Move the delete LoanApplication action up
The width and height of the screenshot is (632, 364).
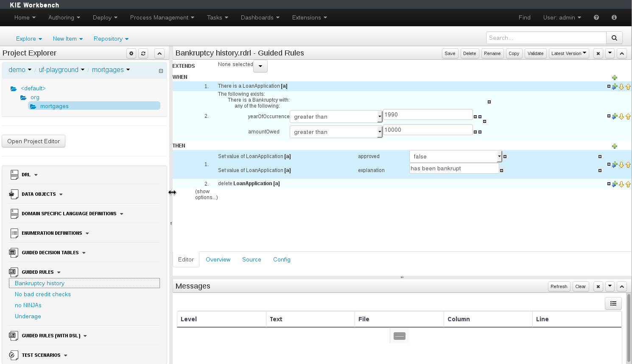coord(628,184)
